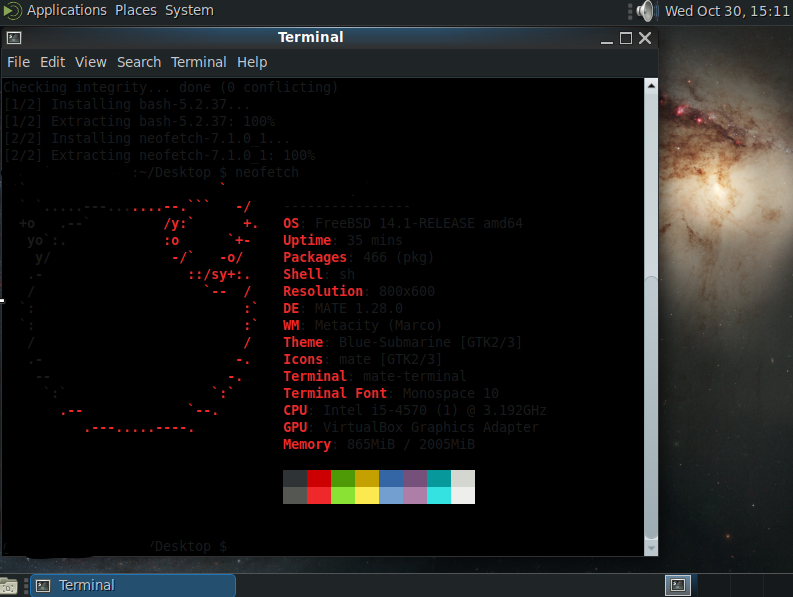793x597 pixels.
Task: Open the Search menu in Terminal
Action: pyautogui.click(x=139, y=62)
